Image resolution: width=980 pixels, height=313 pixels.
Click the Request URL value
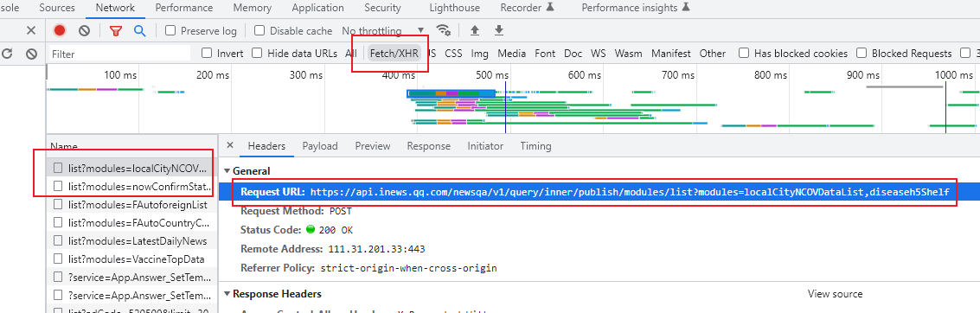[630, 192]
